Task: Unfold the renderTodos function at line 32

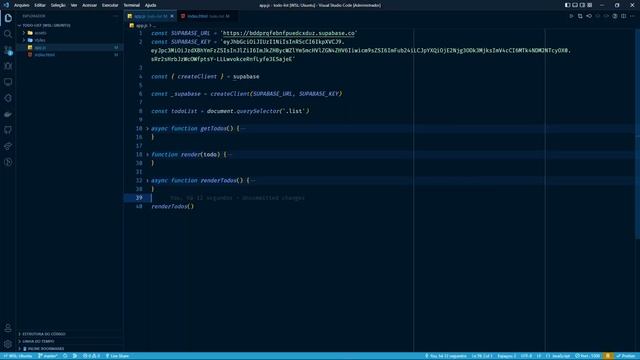Action: 147,180
